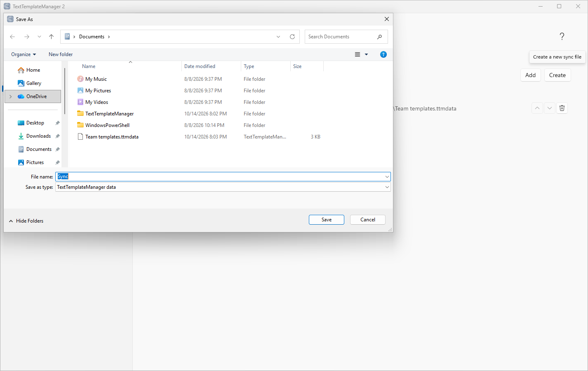
Task: Expand the OneDrive tree node
Action: [11, 96]
